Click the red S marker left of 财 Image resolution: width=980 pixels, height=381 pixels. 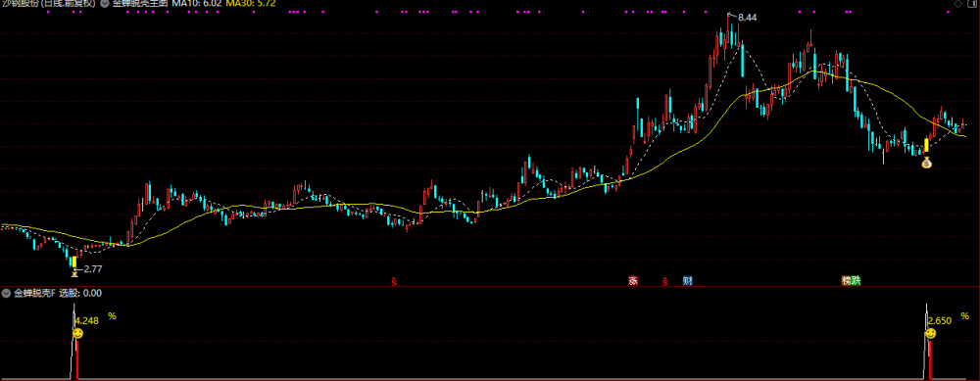665,282
